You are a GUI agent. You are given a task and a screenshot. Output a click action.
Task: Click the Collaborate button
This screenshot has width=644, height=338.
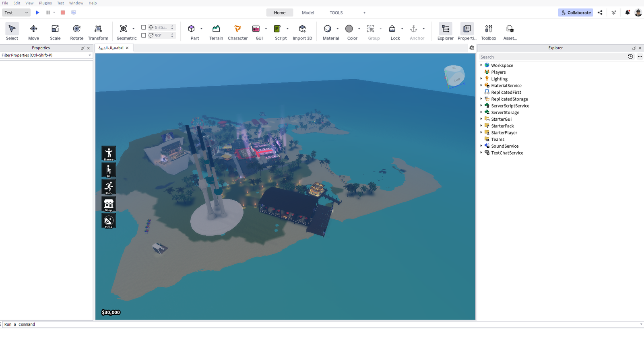click(576, 12)
